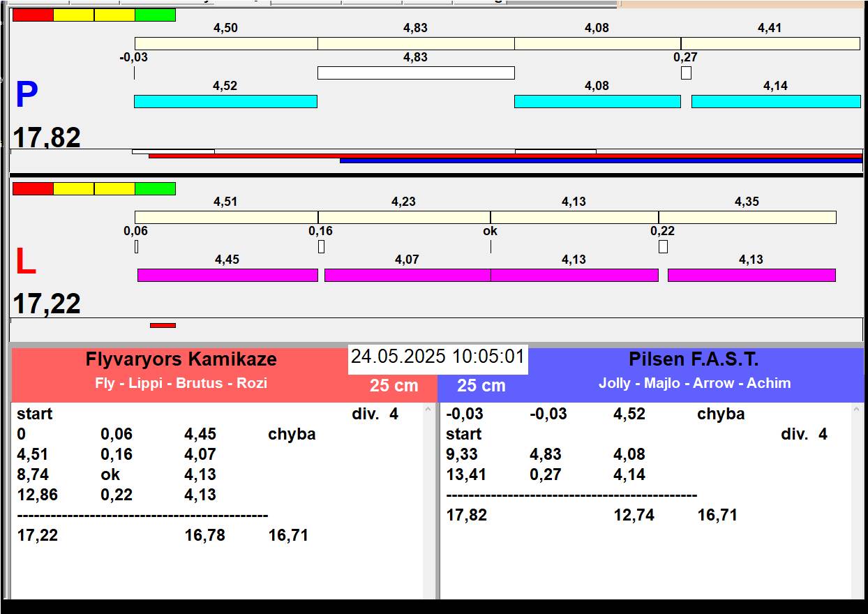Viewport: 868px width, 614px height.
Task: Click the cream 4,35 segment in lane L
Action: (x=747, y=217)
